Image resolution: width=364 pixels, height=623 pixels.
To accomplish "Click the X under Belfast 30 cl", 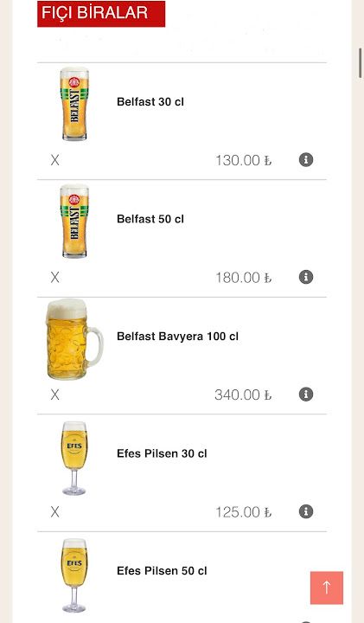I will pos(54,160).
